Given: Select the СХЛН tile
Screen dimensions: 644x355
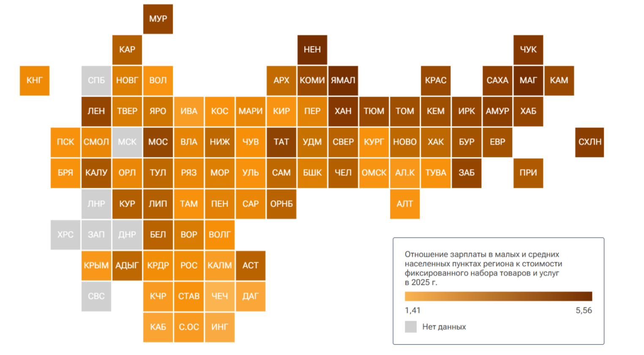Looking at the screenshot, I should point(589,142).
